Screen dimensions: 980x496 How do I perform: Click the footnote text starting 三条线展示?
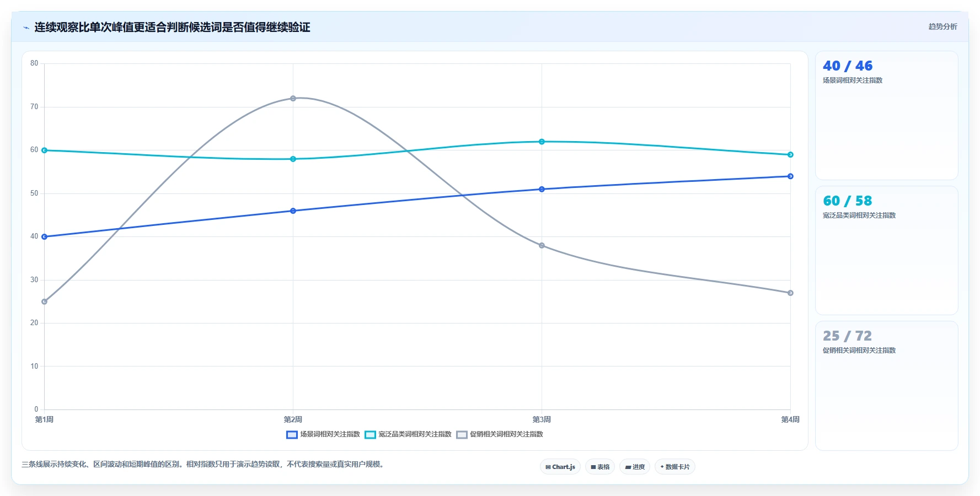[x=204, y=465]
